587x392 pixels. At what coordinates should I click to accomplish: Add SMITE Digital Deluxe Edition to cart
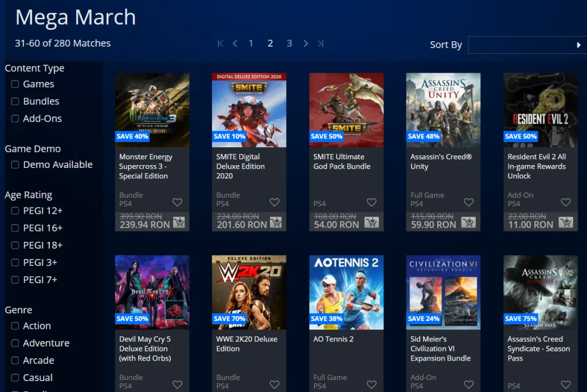276,222
